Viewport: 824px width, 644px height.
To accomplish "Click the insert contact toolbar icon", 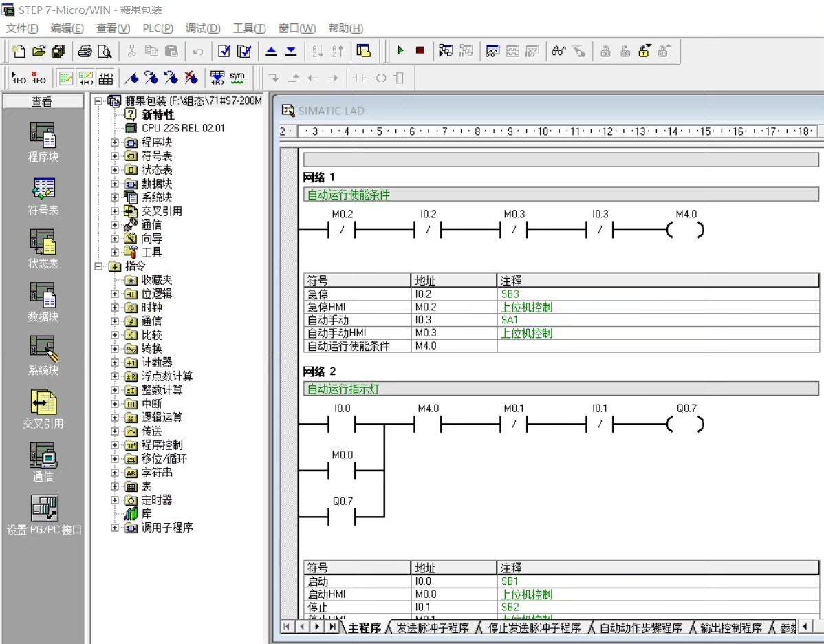I will click(360, 78).
